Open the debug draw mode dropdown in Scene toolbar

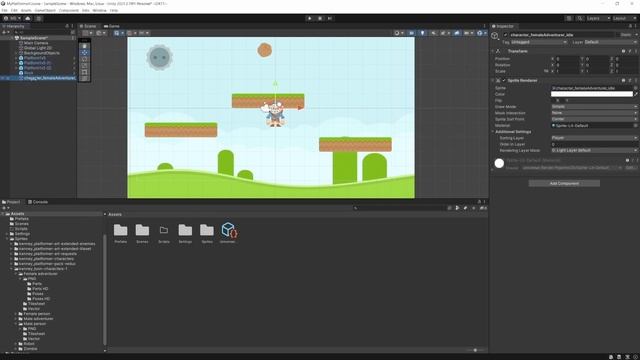[x=398, y=33]
